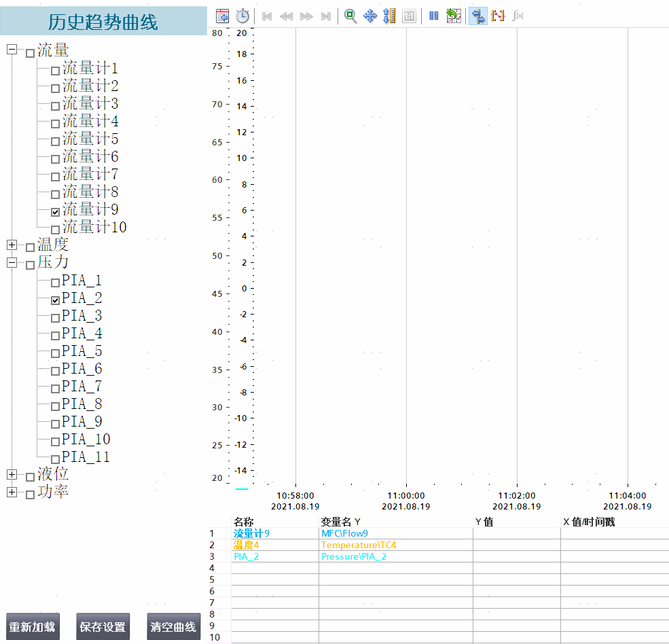Image resolution: width=669 pixels, height=644 pixels.
Task: Expand the 液位 tree node
Action: click(x=12, y=475)
